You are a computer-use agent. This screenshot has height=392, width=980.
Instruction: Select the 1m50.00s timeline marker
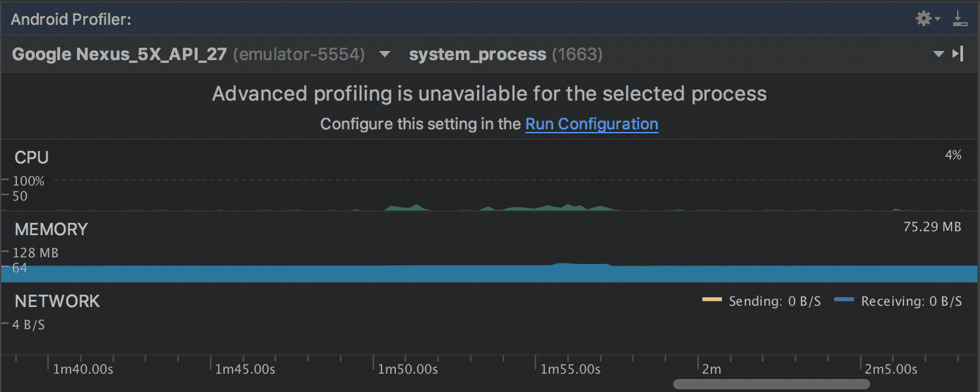click(408, 370)
